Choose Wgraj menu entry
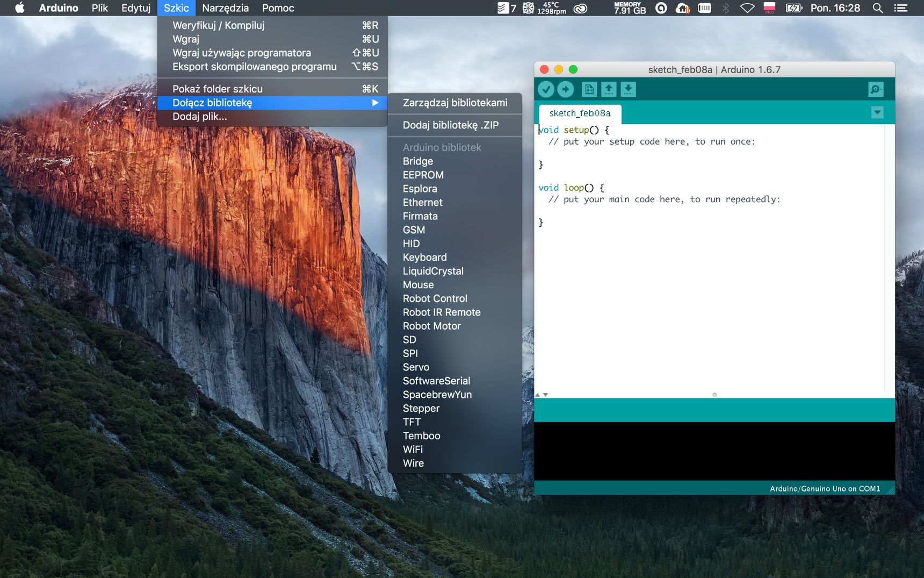This screenshot has width=924, height=578. [x=272, y=39]
